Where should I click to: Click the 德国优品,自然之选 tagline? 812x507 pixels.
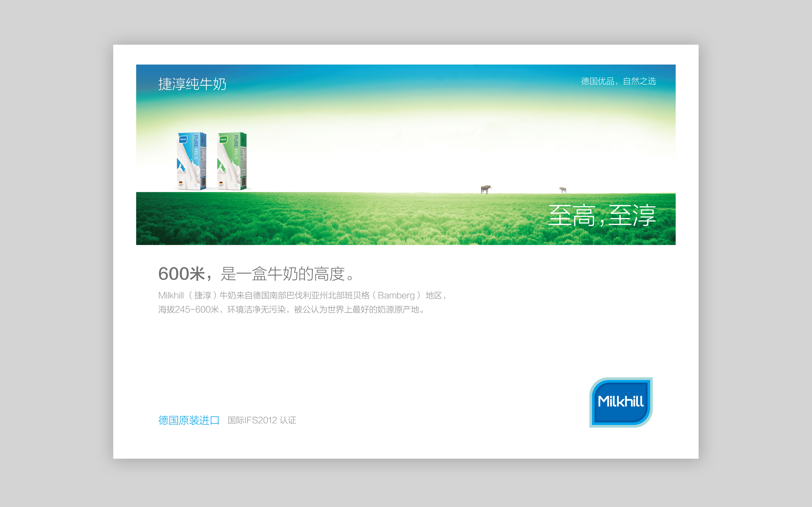click(618, 81)
